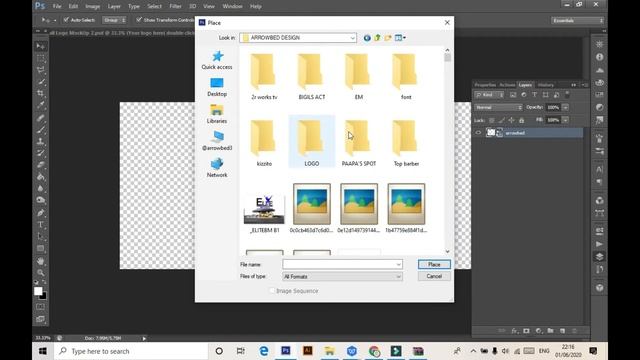Open the Image menu
The height and width of the screenshot is (360, 640).
coord(93,7)
